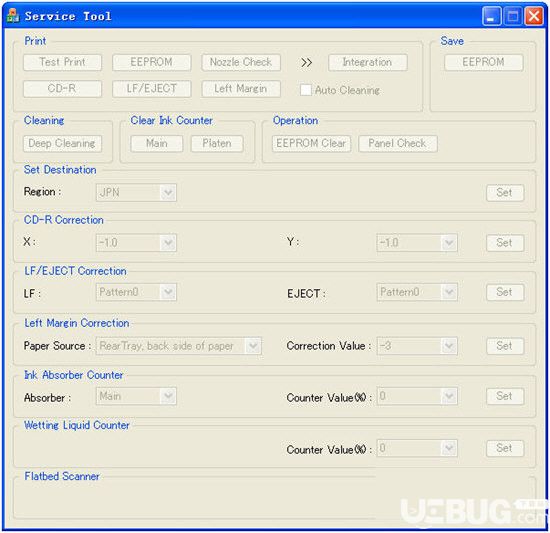Image resolution: width=550 pixels, height=533 pixels.
Task: Open the Region dropdown showing JPN
Action: point(136,193)
